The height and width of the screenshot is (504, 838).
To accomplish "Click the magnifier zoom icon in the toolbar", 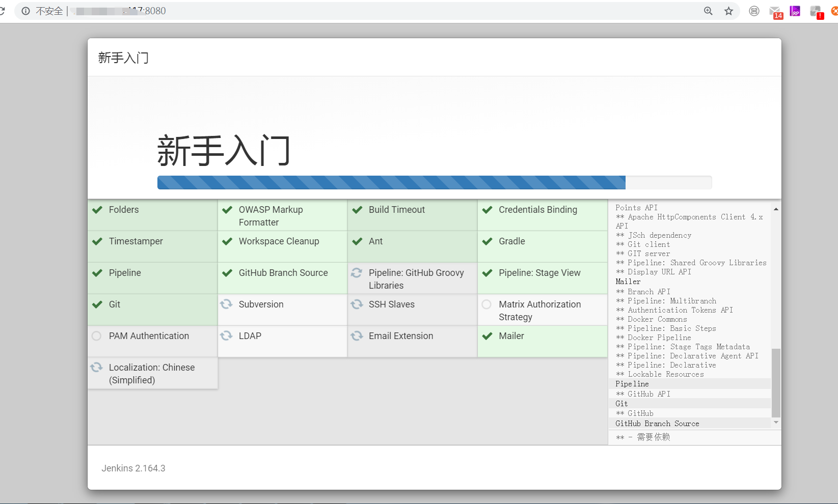I will coord(708,10).
